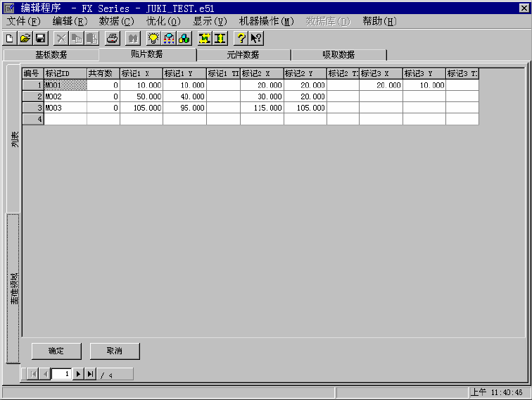Viewport: 532px width, 400px height.
Task: Click the application icon in the title bar
Action: pos(8,8)
